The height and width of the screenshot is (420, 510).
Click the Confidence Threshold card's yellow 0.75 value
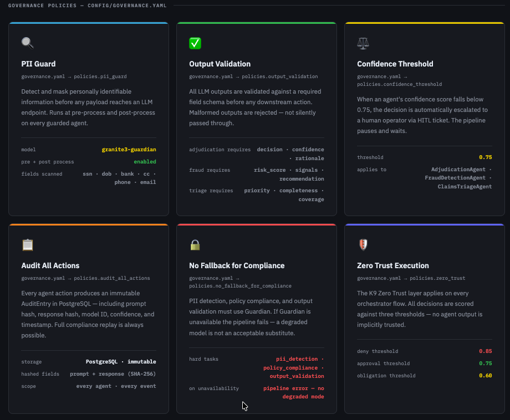click(485, 157)
